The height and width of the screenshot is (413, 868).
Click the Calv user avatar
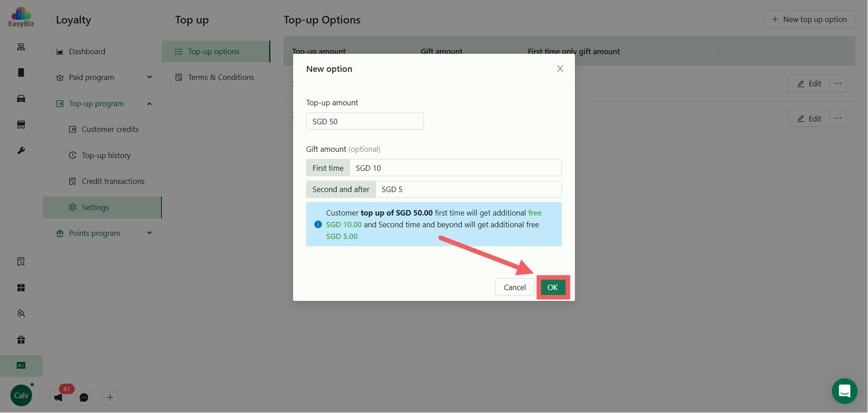click(x=21, y=396)
